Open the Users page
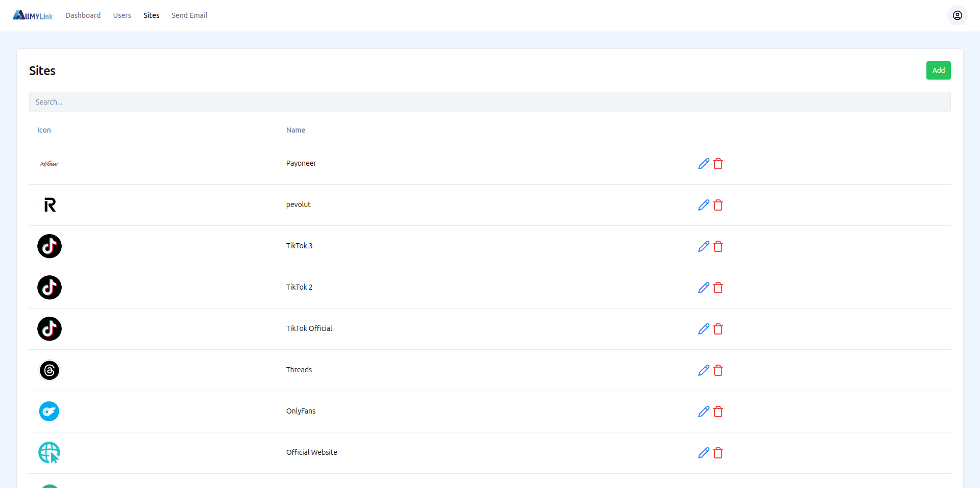Screen dimensions: 980x488 pyautogui.click(x=122, y=15)
